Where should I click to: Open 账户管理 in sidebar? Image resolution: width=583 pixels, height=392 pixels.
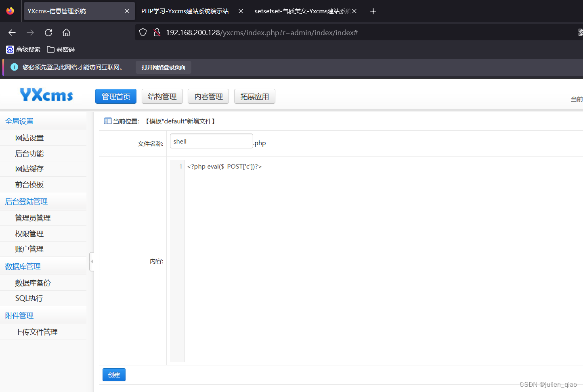tap(43, 249)
